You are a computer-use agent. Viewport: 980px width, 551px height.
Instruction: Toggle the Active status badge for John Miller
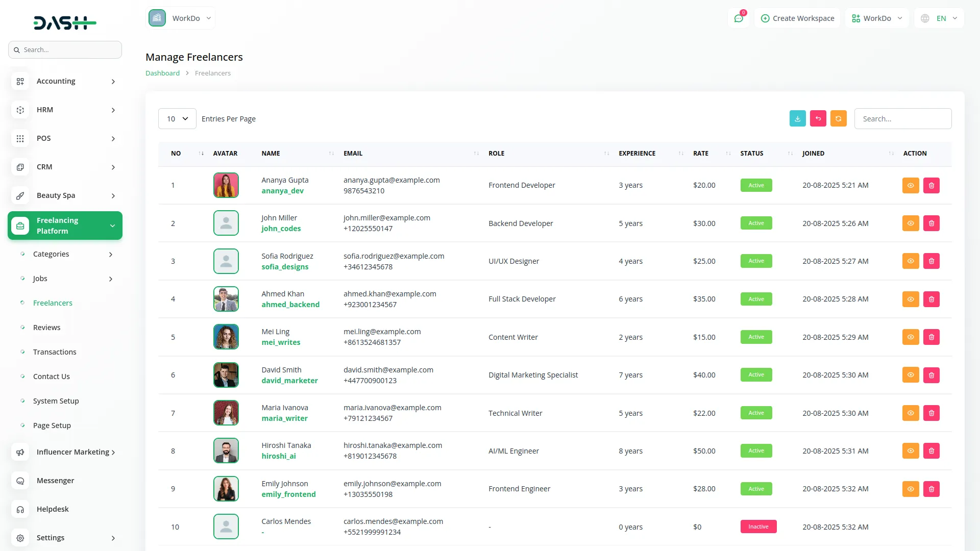pyautogui.click(x=756, y=223)
